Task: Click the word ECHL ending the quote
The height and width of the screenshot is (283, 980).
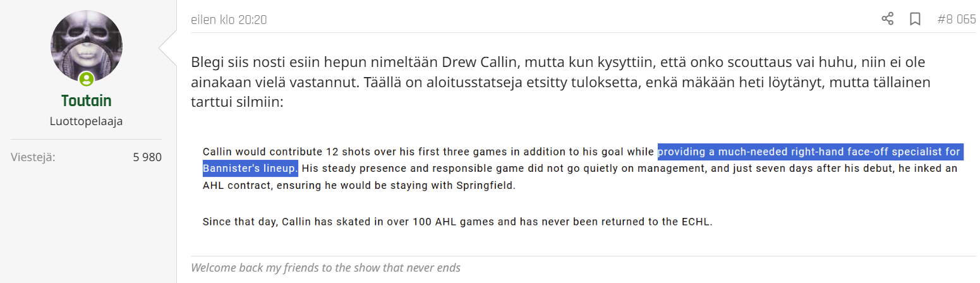Action: tap(697, 222)
